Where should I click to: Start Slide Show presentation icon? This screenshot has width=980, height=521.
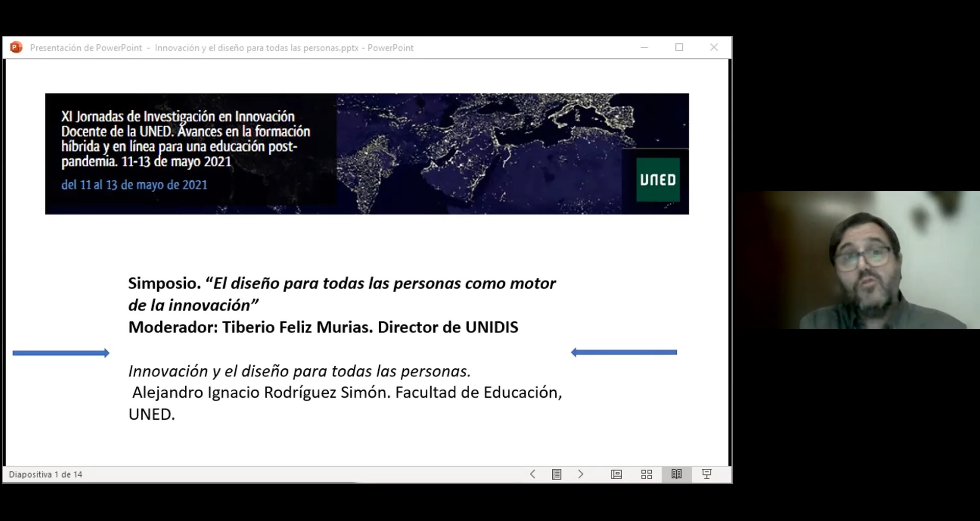(707, 474)
